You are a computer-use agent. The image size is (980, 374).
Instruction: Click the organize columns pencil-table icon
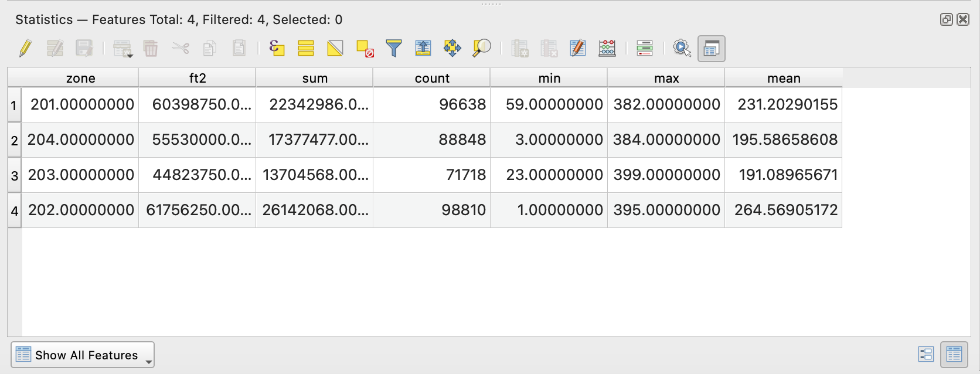(578, 48)
